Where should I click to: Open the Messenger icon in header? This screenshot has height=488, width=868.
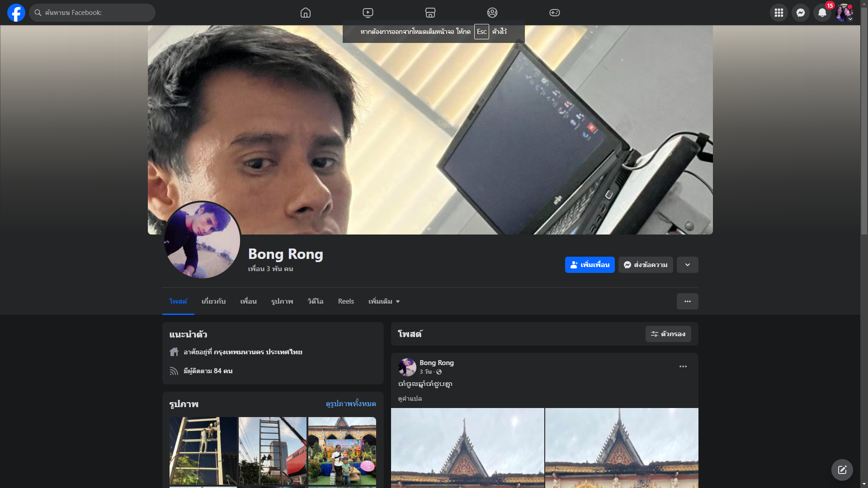pyautogui.click(x=800, y=13)
